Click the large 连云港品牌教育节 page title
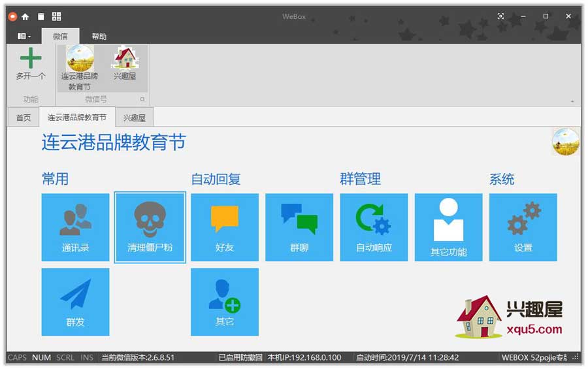This screenshot has height=369, width=588. [114, 142]
